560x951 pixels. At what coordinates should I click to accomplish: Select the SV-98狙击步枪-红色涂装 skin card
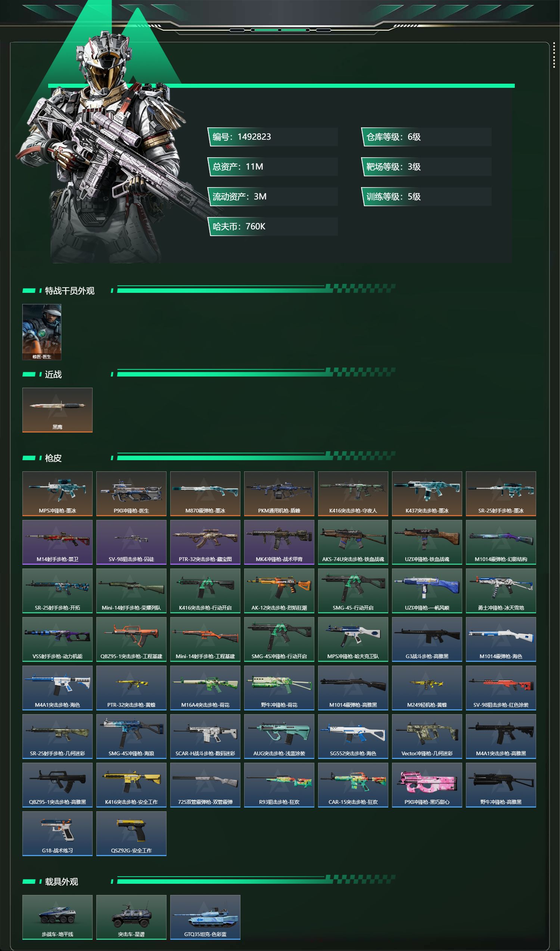(x=501, y=688)
